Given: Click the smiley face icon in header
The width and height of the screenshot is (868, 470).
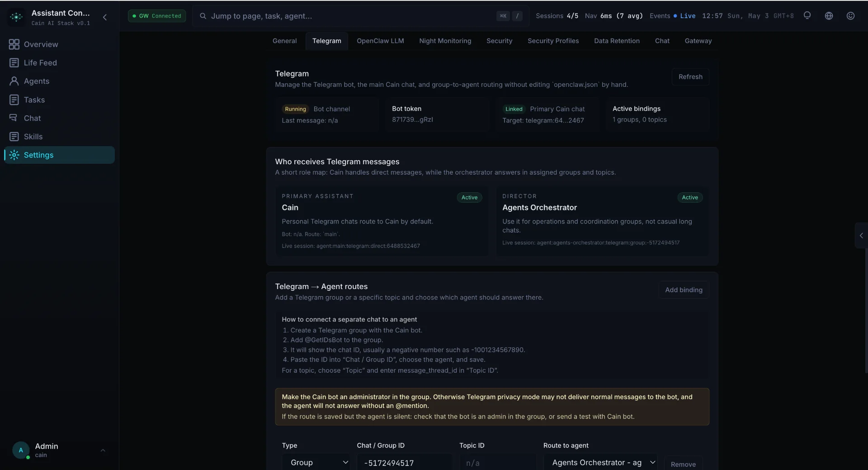Looking at the screenshot, I should (850, 16).
